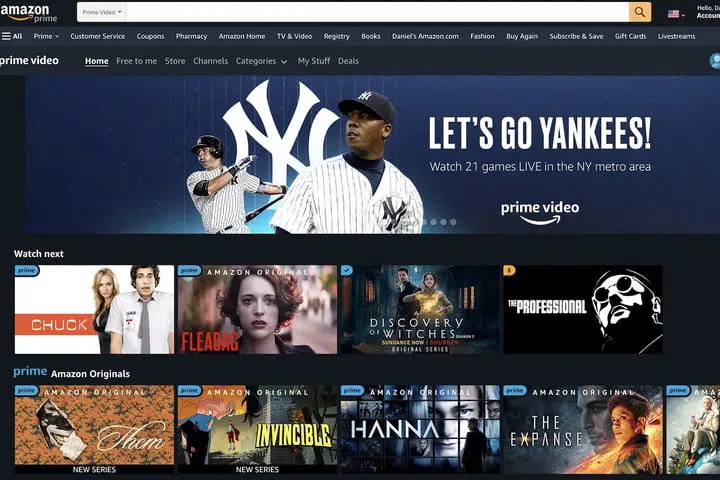Click into the search input field

coord(377,12)
